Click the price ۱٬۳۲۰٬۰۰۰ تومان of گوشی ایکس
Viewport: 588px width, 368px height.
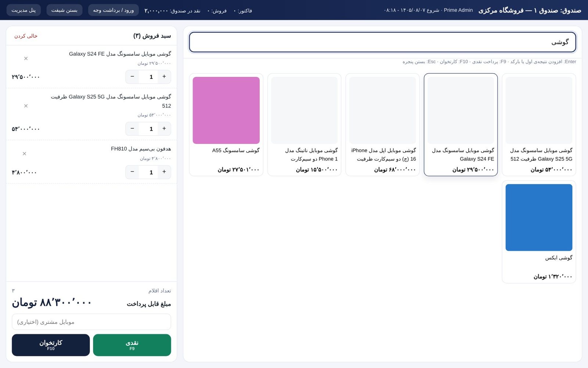point(553,276)
